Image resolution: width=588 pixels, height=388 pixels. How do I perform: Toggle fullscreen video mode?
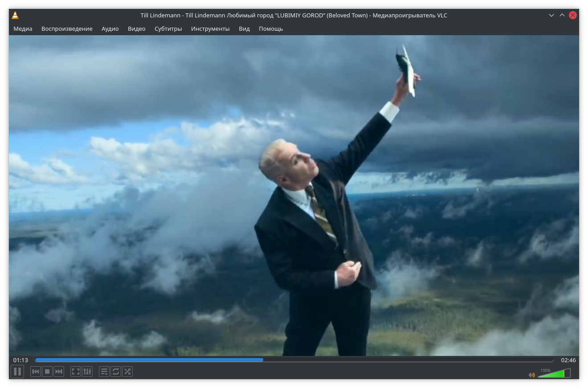tap(76, 372)
